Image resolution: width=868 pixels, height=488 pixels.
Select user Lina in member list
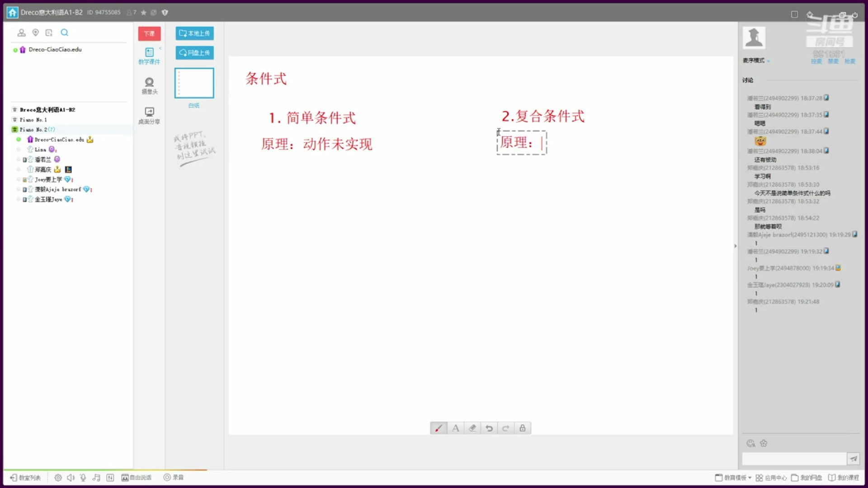pos(41,150)
